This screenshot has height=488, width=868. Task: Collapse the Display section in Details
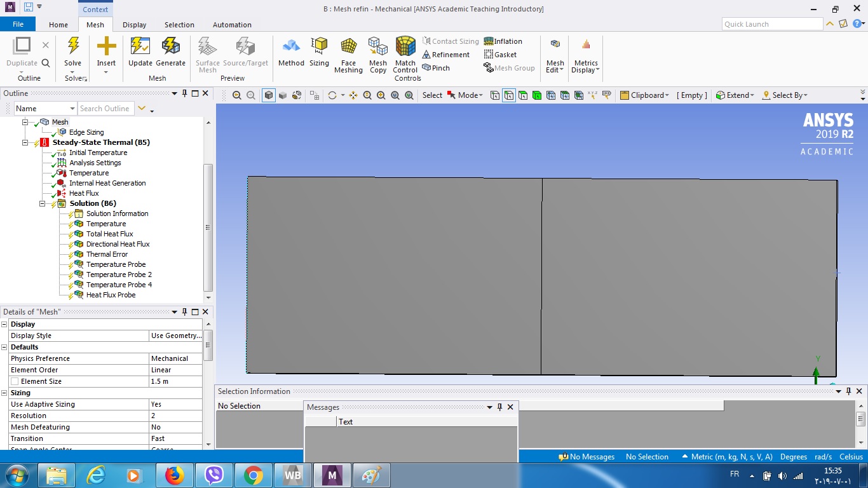pyautogui.click(x=4, y=324)
